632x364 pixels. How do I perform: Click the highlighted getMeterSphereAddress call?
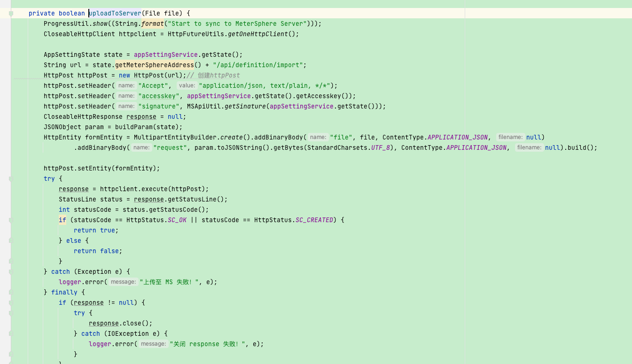click(155, 65)
